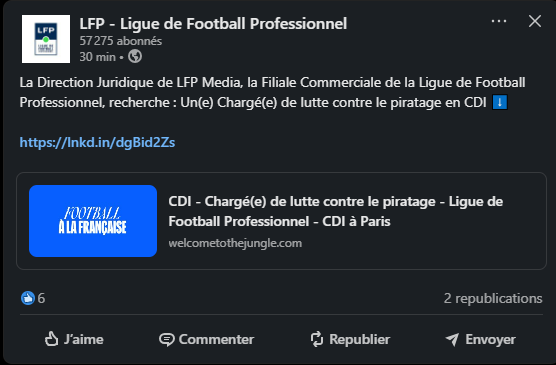
Task: Click the Republier arrows icon
Action: [x=317, y=339]
